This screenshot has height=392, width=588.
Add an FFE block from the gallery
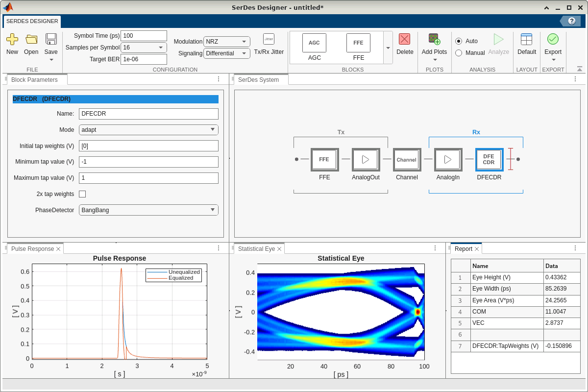coord(358,43)
